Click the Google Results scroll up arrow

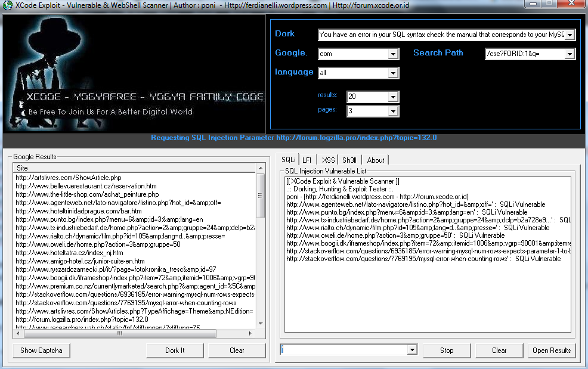[x=261, y=168]
